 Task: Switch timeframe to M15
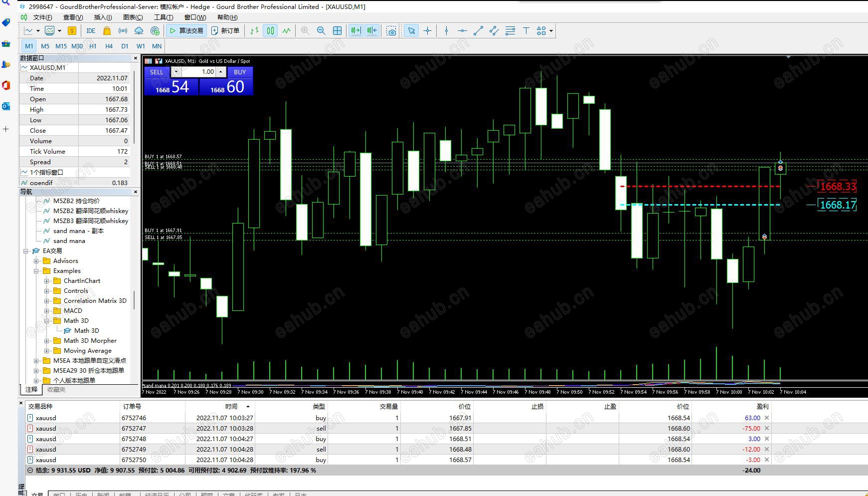pyautogui.click(x=61, y=46)
